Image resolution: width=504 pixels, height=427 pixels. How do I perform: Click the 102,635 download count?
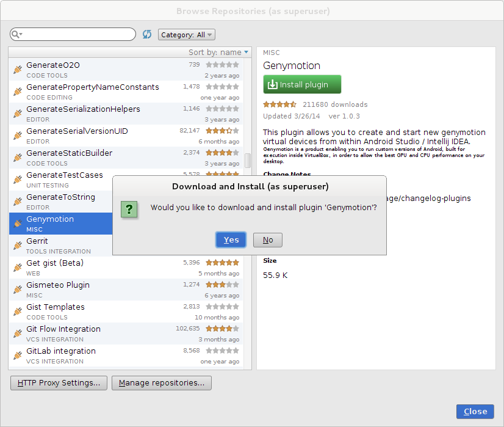click(x=188, y=329)
